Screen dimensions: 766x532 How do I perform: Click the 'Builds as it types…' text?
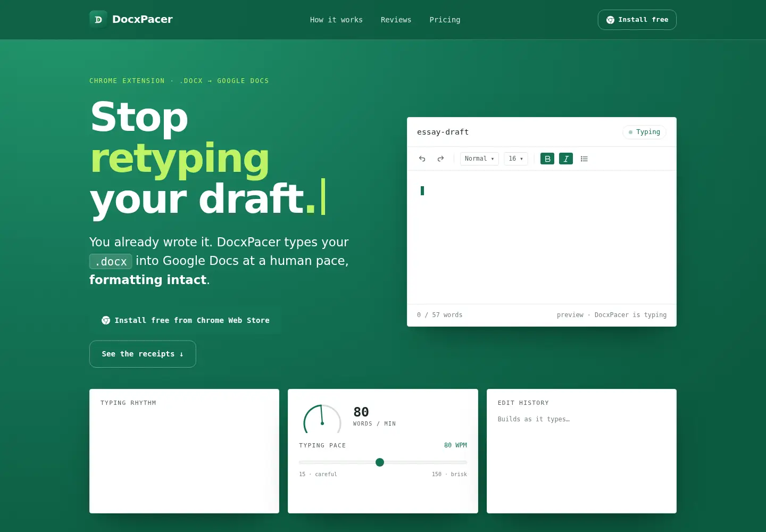tap(534, 419)
